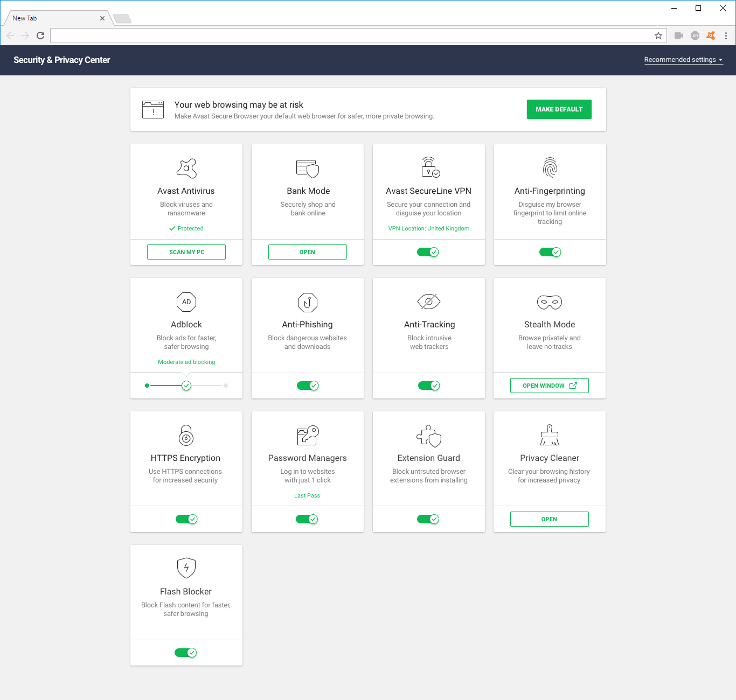736x700 pixels.
Task: Reload the page with the refresh icon
Action: [x=40, y=36]
